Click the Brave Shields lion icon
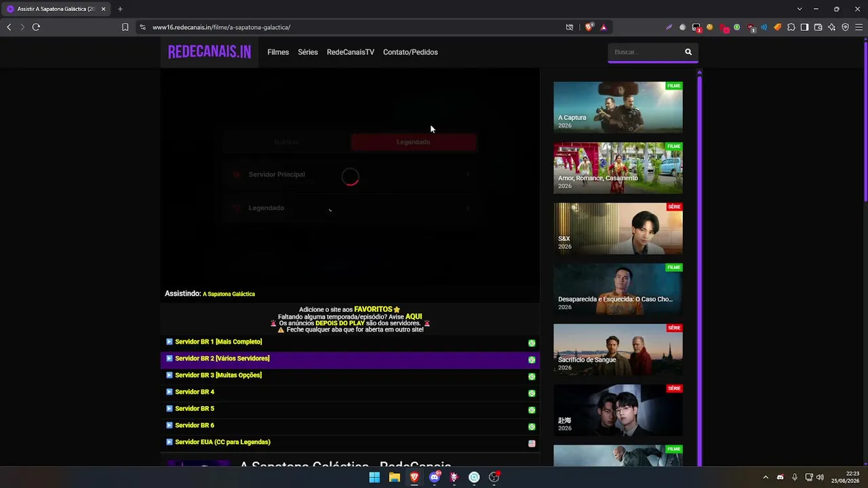The width and height of the screenshot is (868, 488). [589, 27]
